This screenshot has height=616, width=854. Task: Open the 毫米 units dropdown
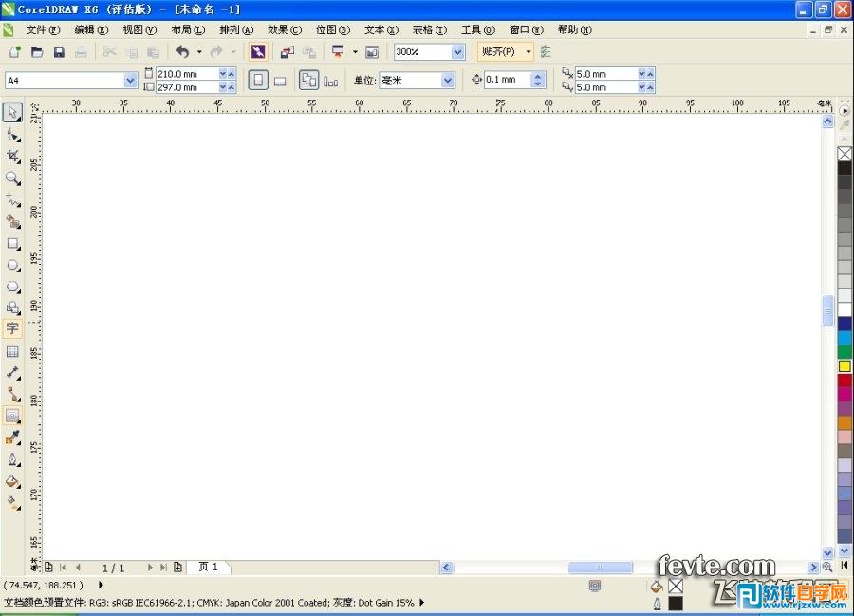click(x=449, y=80)
